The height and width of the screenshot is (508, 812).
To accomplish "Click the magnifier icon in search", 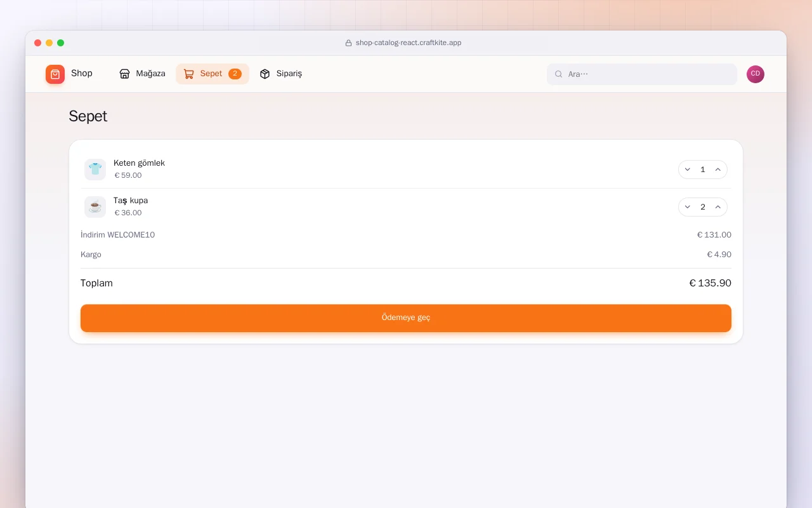I will point(559,74).
